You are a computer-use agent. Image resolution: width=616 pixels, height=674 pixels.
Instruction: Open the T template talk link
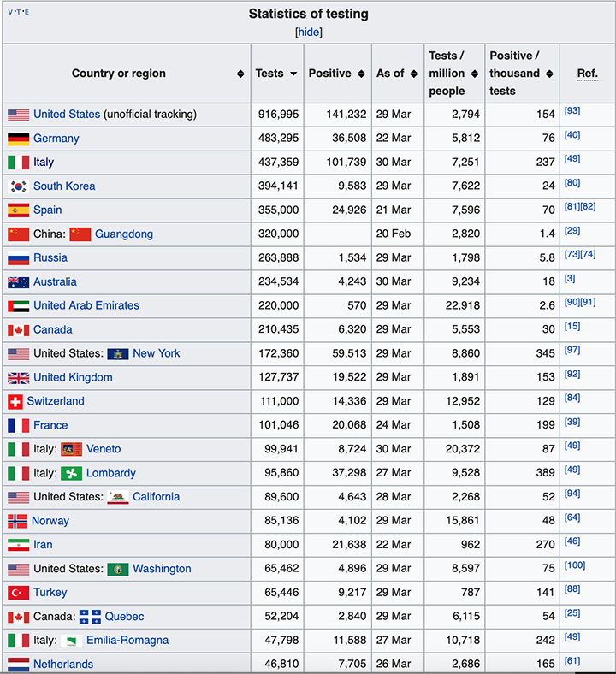(19, 12)
